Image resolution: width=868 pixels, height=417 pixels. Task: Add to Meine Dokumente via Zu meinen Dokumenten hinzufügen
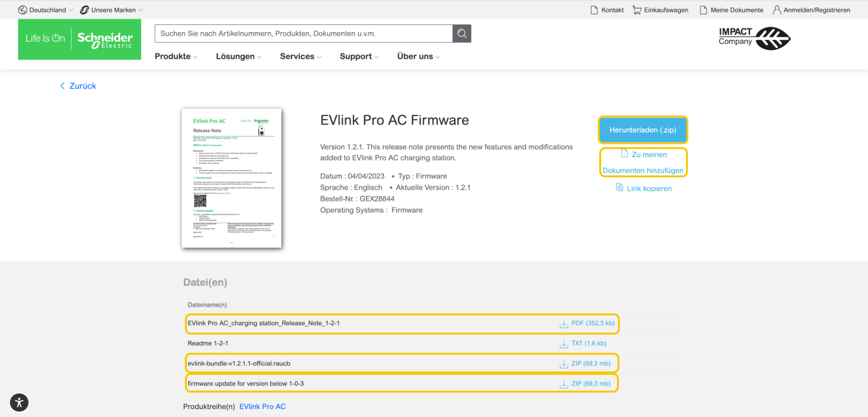(x=643, y=162)
